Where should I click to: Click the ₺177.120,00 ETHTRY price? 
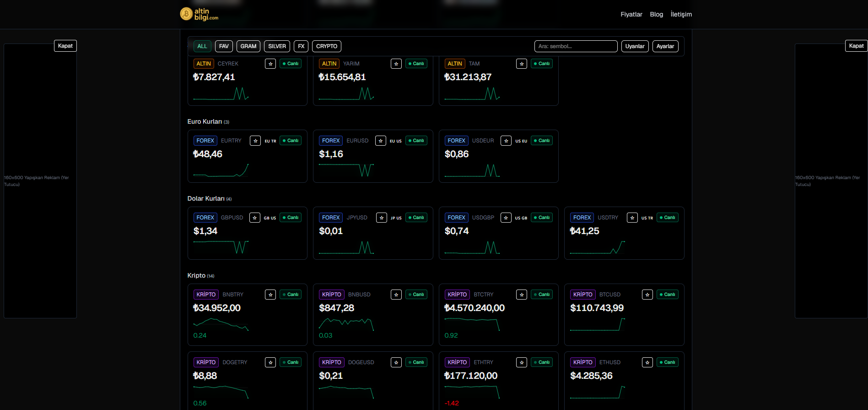pyautogui.click(x=471, y=376)
